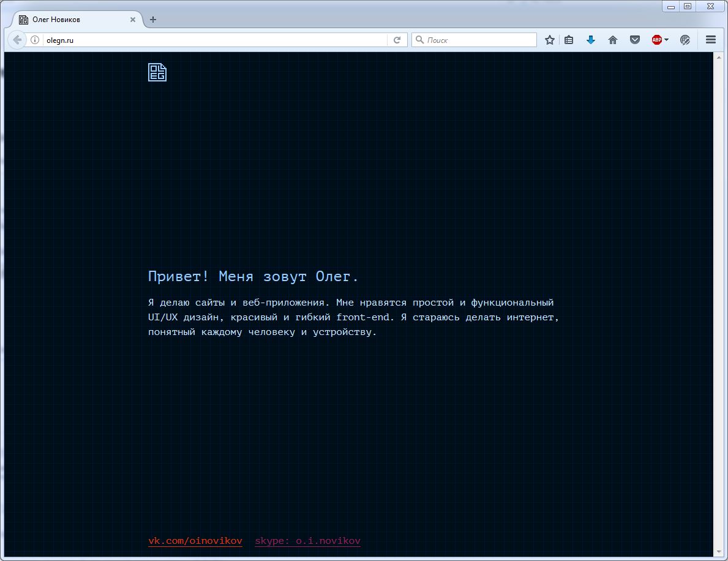Open site information icon next to URL
728x561 pixels.
point(35,40)
